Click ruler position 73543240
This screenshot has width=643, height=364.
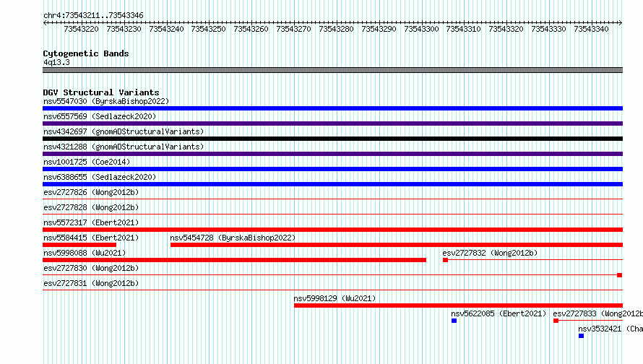[x=166, y=29]
